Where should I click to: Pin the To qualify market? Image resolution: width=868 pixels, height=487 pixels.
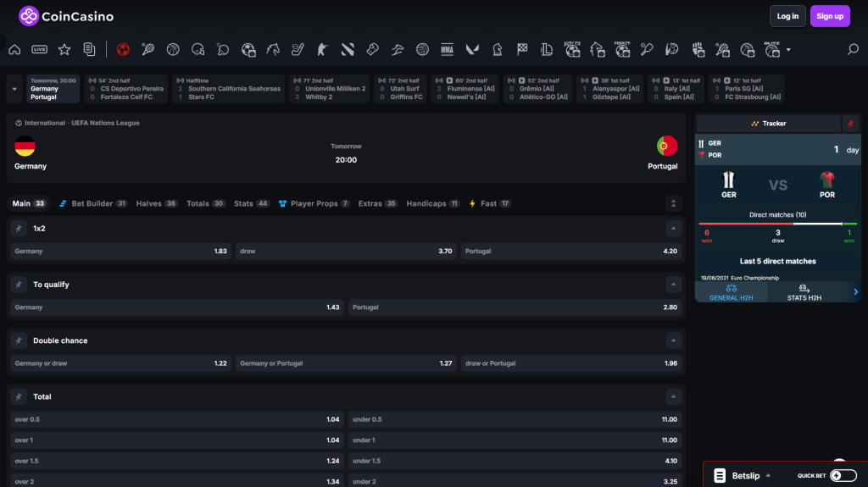[19, 285]
